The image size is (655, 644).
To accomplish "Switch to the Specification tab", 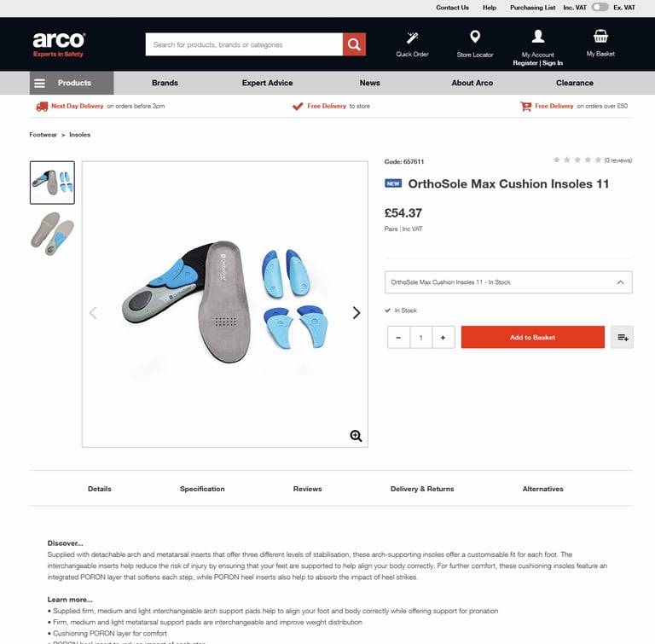I will 202,489.
